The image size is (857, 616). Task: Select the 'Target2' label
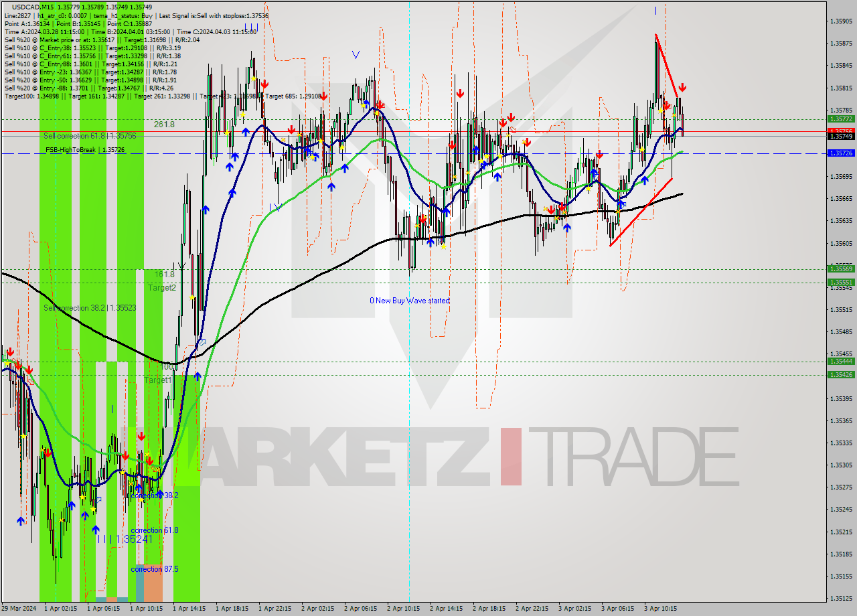coord(162,288)
